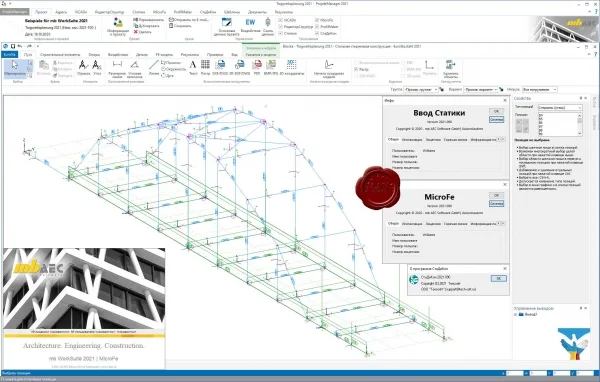
Task: Click OK in the СтаБетон about dialog
Action: [499, 279]
